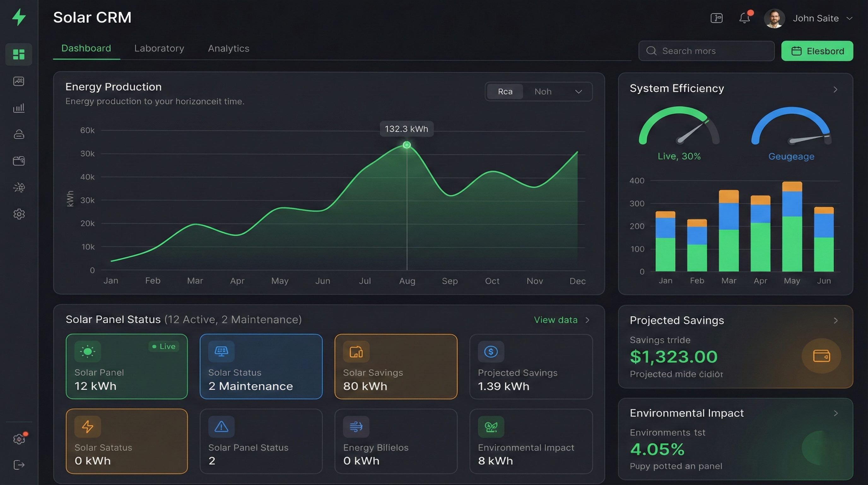The image size is (868, 485).
Task: Expand the chevron next to System Efficiency
Action: pos(835,89)
